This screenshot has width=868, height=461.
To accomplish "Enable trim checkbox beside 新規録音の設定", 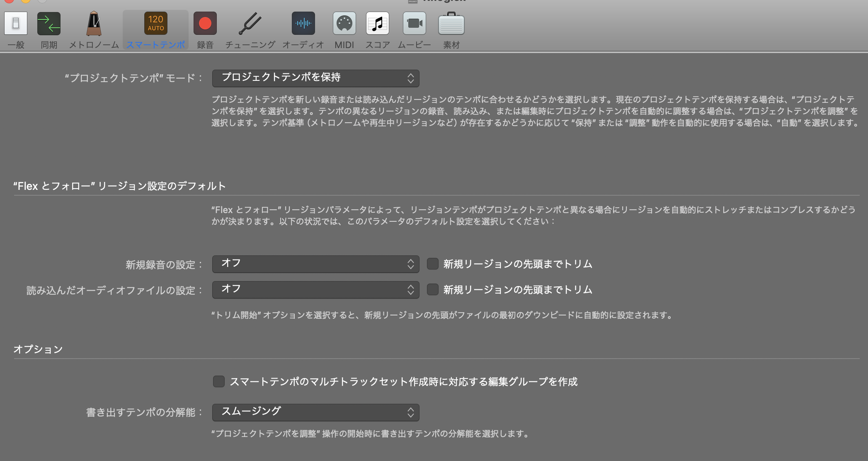I will [x=433, y=264].
